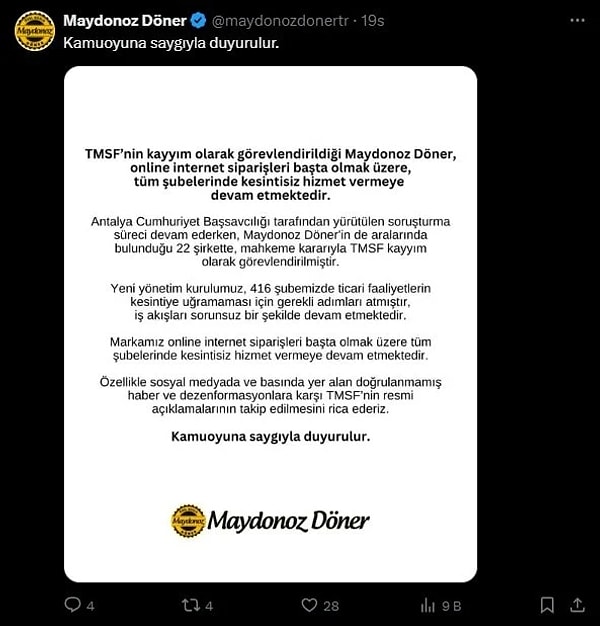Click the bold TMSF headline in image
Screen dimensions: 600x626
coord(270,174)
